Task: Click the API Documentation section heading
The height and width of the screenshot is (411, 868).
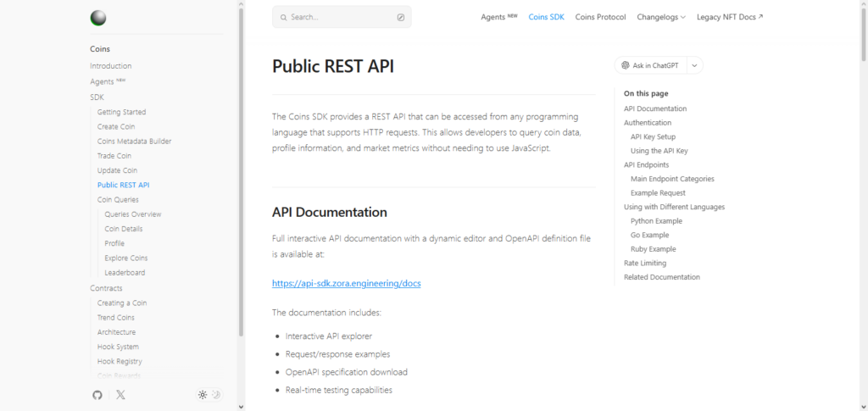Action: point(330,213)
